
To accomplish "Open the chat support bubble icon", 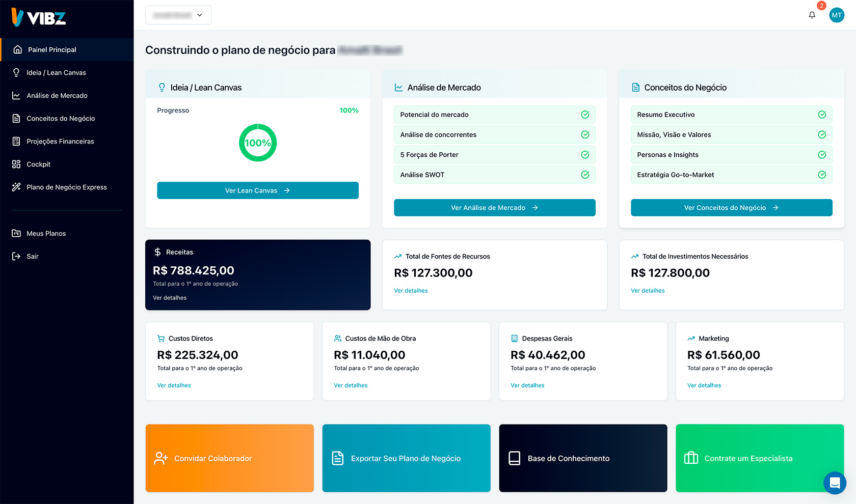I will tap(835, 483).
